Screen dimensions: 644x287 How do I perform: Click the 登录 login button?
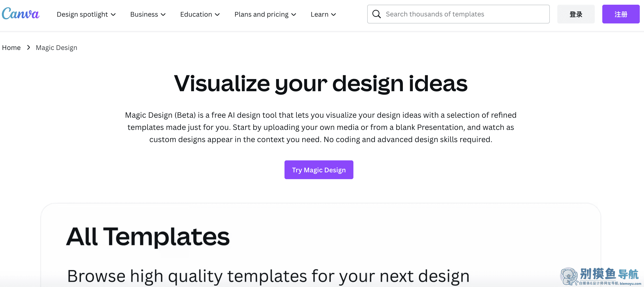[x=576, y=14]
